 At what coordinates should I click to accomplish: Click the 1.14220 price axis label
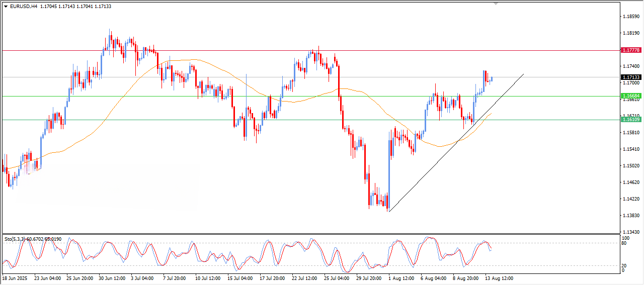(x=631, y=199)
